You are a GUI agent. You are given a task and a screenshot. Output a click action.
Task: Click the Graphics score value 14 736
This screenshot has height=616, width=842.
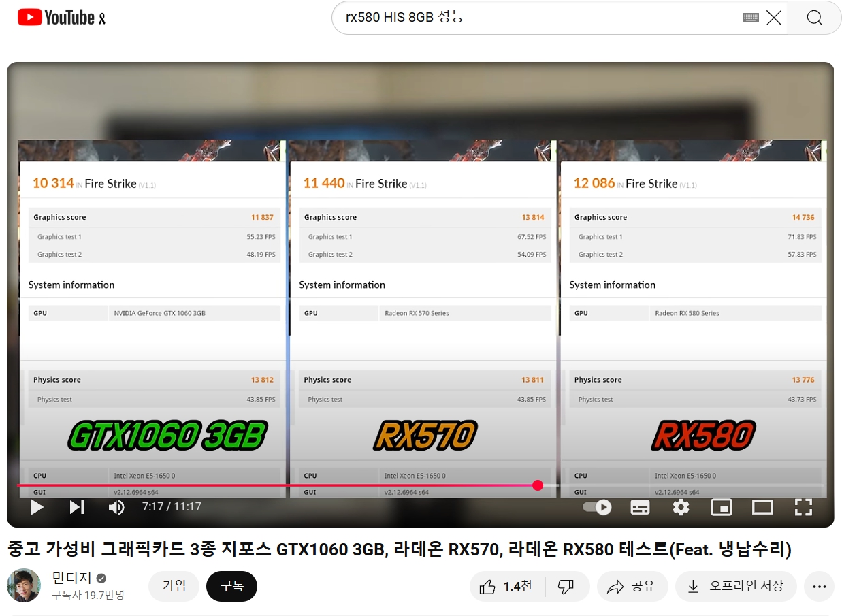tap(803, 218)
